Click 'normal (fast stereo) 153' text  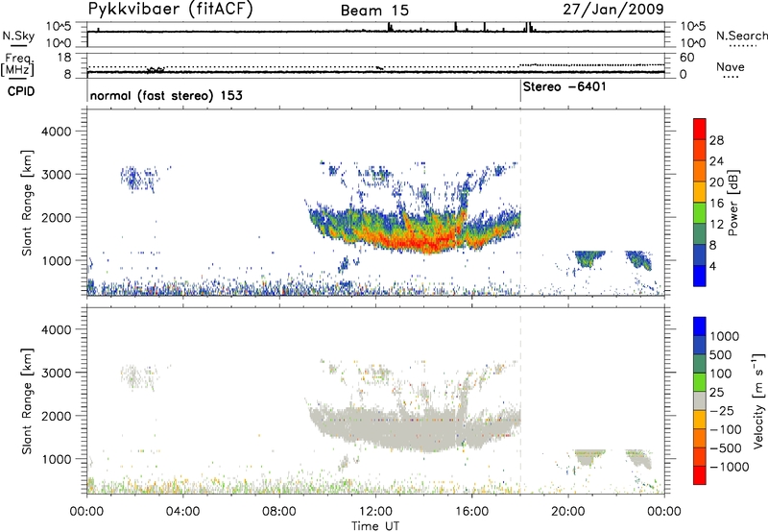(x=166, y=95)
